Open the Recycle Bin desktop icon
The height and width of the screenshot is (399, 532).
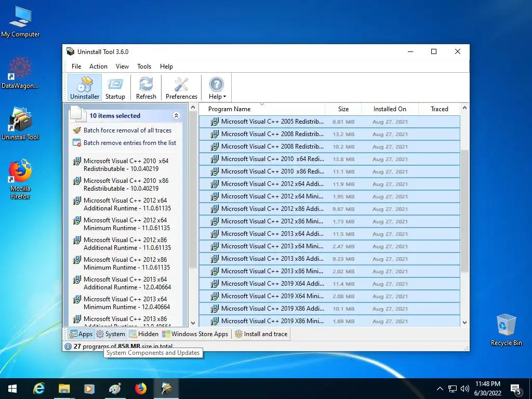point(506,330)
